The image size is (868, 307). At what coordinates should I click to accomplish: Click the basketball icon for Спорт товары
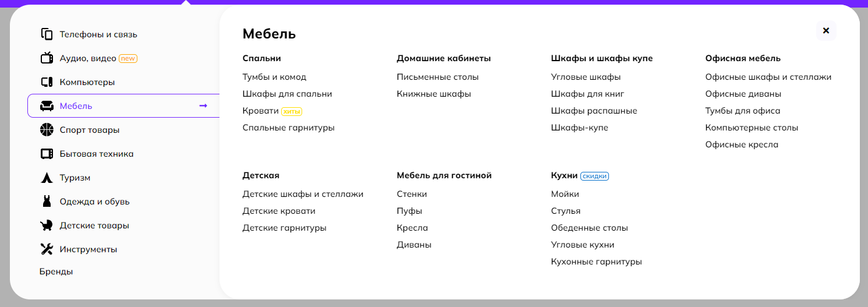click(x=47, y=130)
